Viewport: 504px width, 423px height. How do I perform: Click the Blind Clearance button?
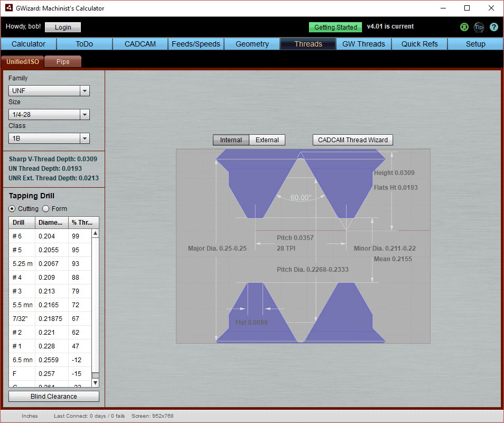(53, 396)
